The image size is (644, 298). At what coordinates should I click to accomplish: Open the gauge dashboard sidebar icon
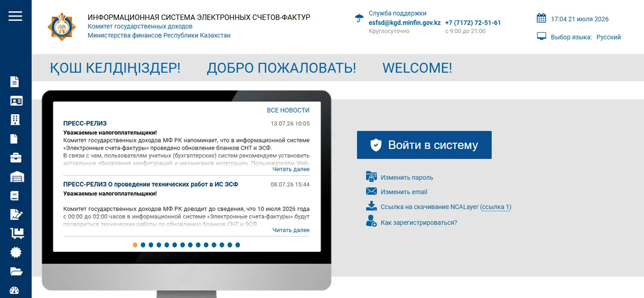15,291
